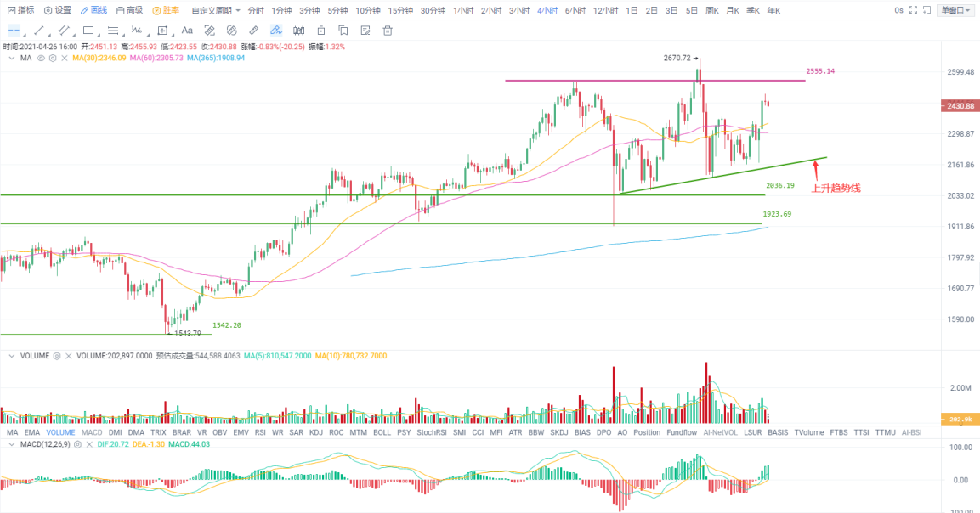Click the MA(30):2346.09 value
Image resolution: width=980 pixels, height=513 pixels.
[x=99, y=58]
